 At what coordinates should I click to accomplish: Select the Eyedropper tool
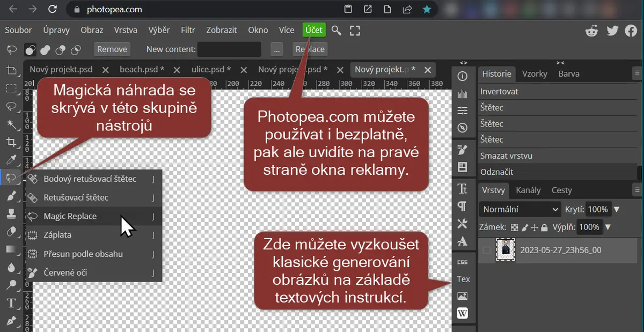(11, 160)
